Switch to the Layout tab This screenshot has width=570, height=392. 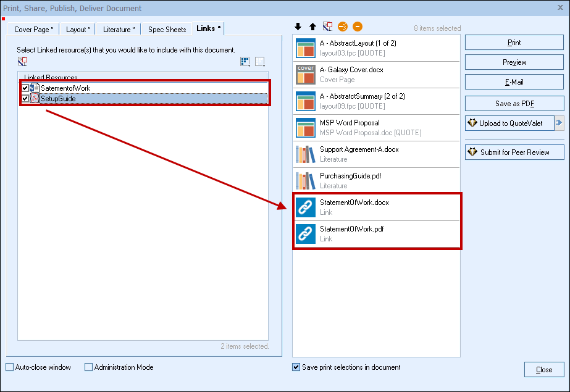pos(78,30)
